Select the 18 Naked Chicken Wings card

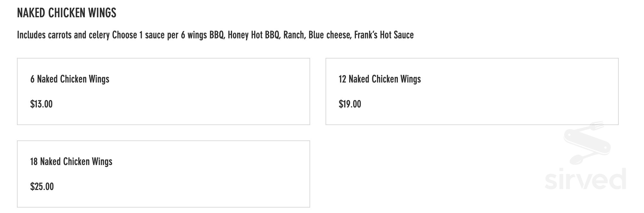point(164,174)
